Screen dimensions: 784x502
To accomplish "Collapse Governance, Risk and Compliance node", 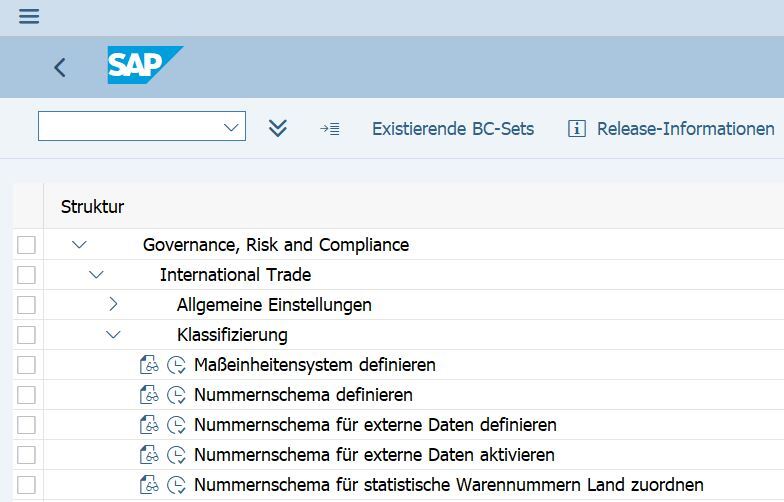I will [x=80, y=245].
